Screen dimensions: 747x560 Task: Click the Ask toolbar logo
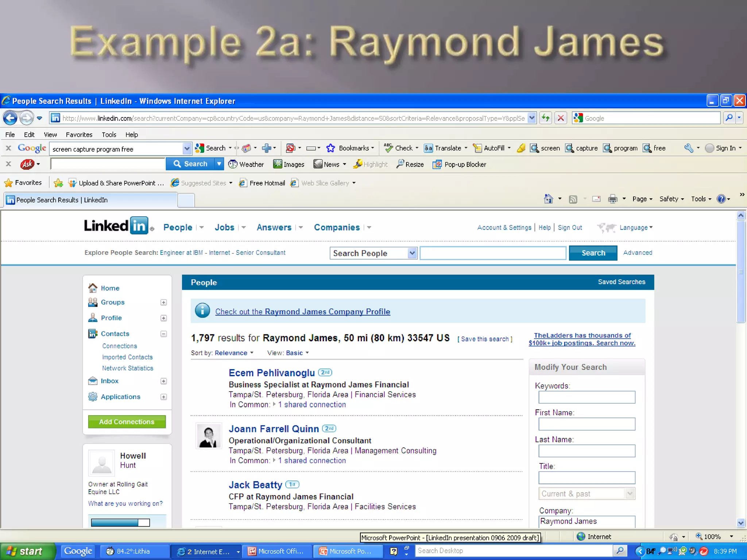click(27, 164)
